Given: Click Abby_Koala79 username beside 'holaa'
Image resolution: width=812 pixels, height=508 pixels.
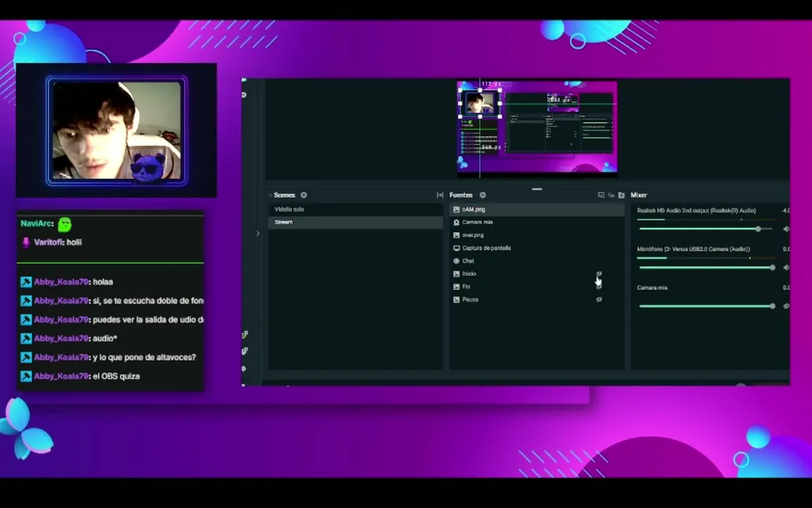Looking at the screenshot, I should tap(62, 282).
